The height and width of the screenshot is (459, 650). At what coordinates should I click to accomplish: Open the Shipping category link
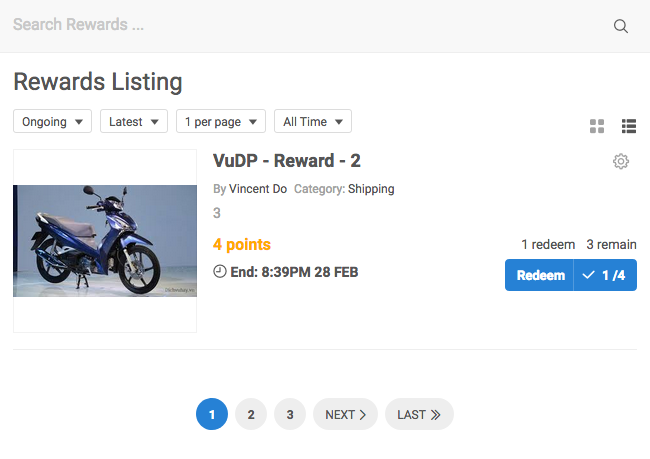[371, 189]
